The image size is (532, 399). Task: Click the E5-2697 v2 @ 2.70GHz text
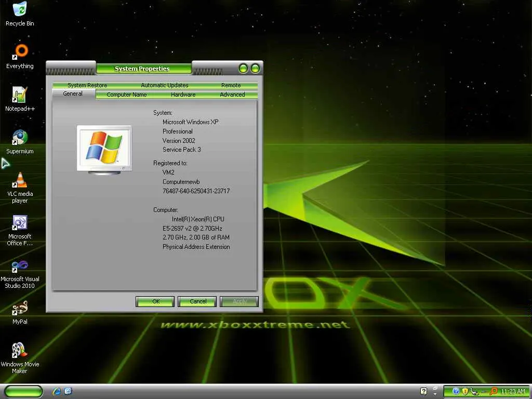click(192, 229)
